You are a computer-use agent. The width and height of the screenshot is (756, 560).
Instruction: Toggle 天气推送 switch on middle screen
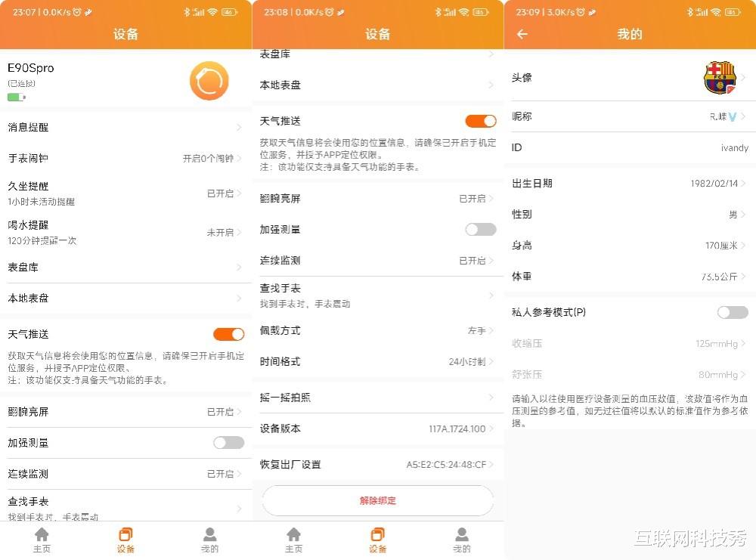coord(481,121)
